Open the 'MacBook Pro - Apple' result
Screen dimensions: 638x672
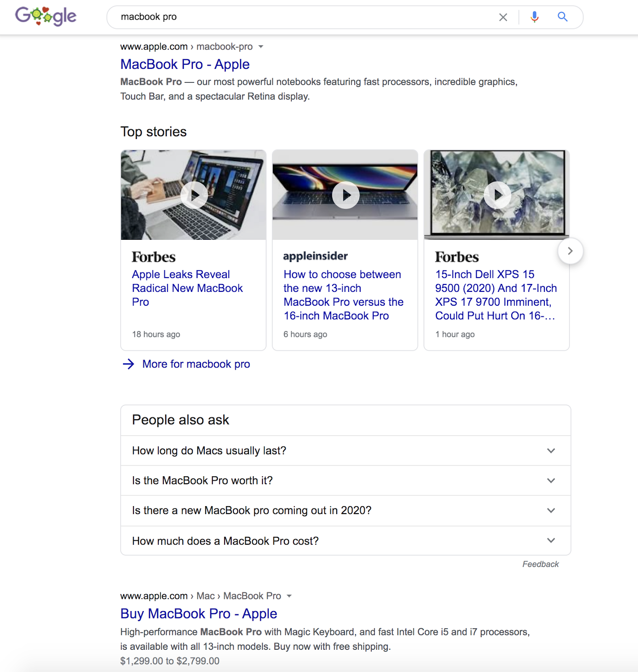tap(185, 64)
